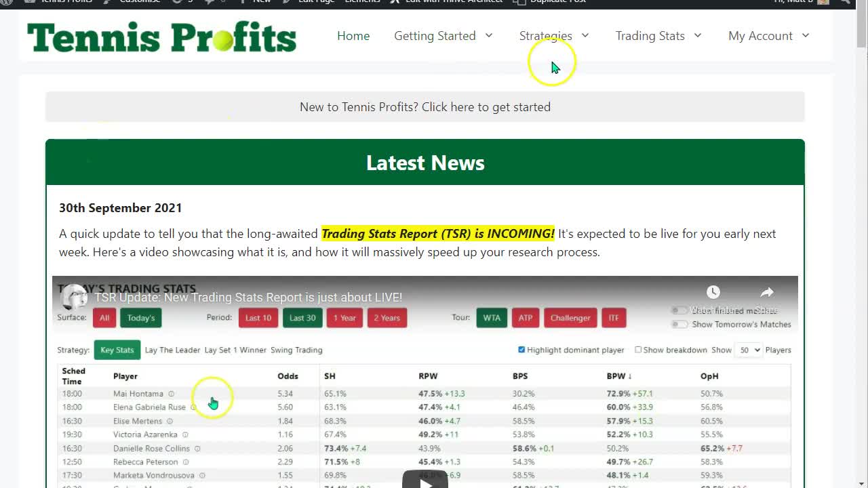The height and width of the screenshot is (488, 868).
Task: Switch to the Key Stats strategy tab
Action: [117, 350]
